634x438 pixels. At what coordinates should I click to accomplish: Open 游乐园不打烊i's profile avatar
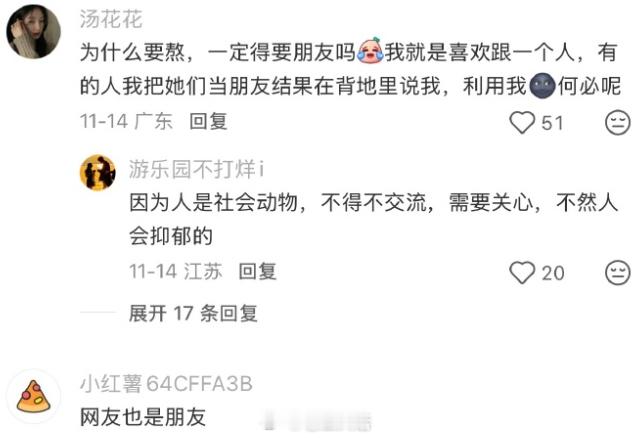point(98,172)
